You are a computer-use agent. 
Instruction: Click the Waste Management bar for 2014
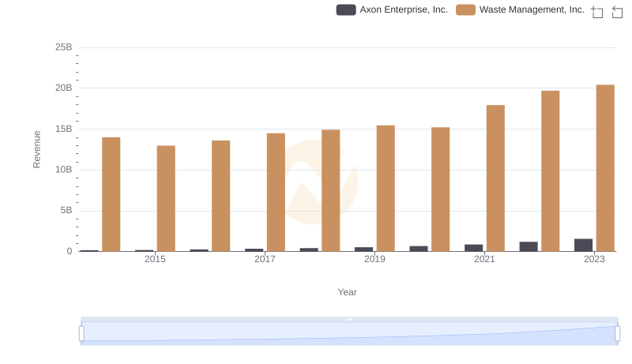pos(111,194)
